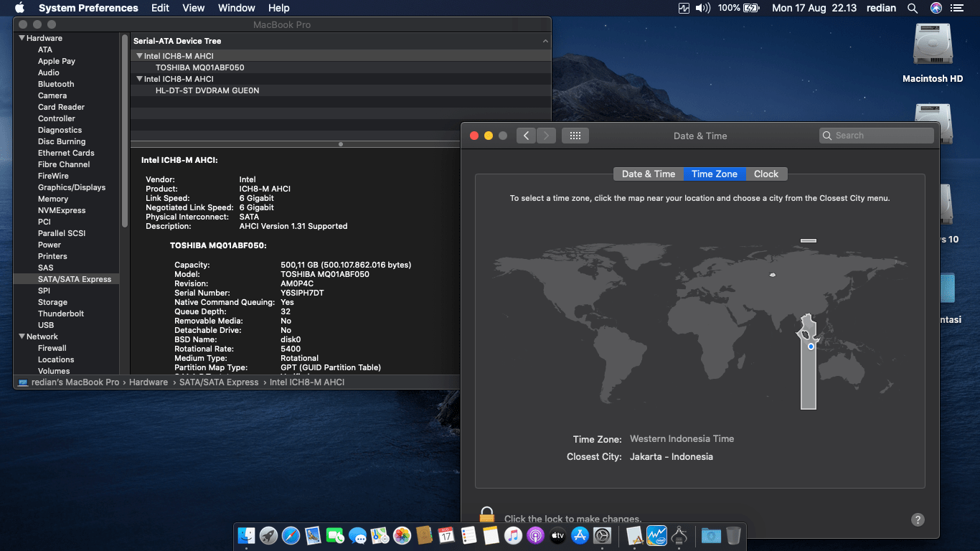Click the lock to make changes
Image resolution: width=980 pixels, height=551 pixels.
(487, 517)
